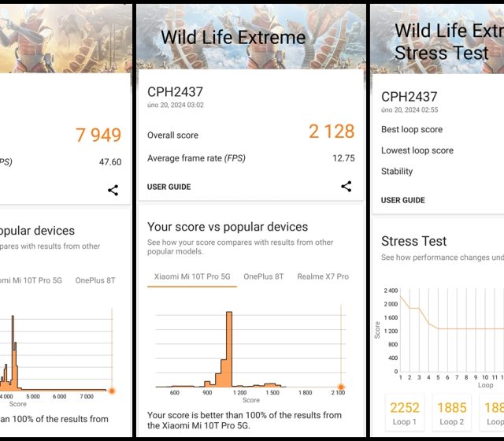Screen dimensions: 504x441
Task: Open USER GUIDE in the Stress Test card
Action: 402,200
